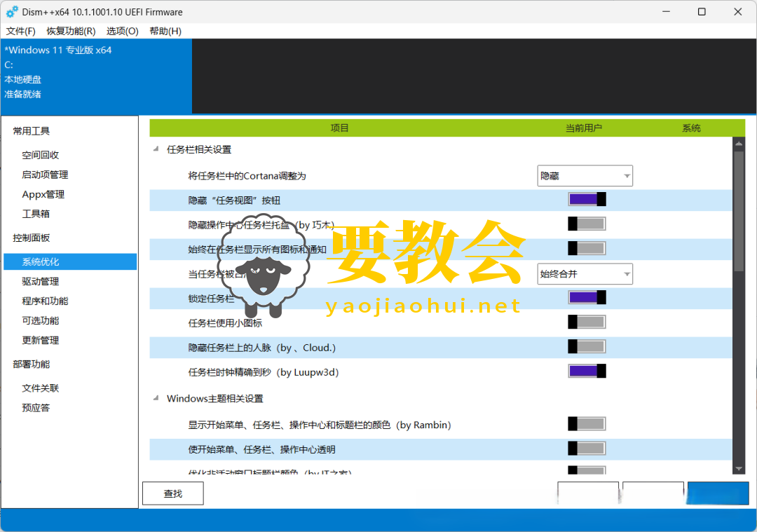Open 预应答 in the sidebar
757x532 pixels.
[36, 408]
